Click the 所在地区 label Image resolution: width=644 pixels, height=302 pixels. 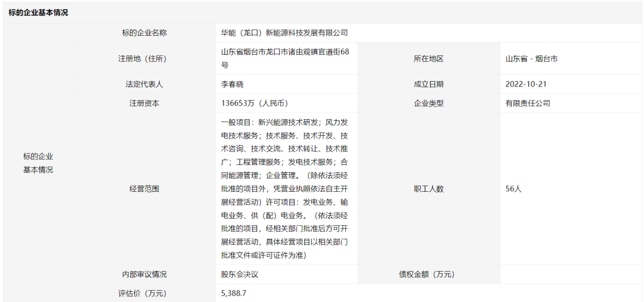(x=429, y=59)
